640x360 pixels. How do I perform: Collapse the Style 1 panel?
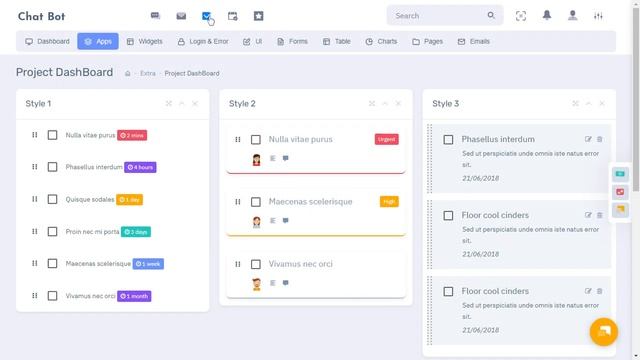pyautogui.click(x=182, y=104)
